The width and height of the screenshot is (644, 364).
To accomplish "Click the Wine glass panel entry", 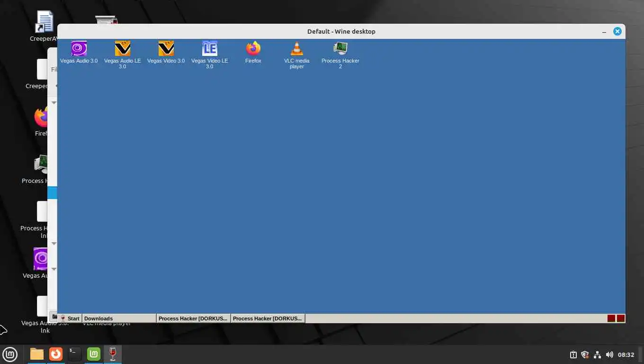I will click(113, 354).
